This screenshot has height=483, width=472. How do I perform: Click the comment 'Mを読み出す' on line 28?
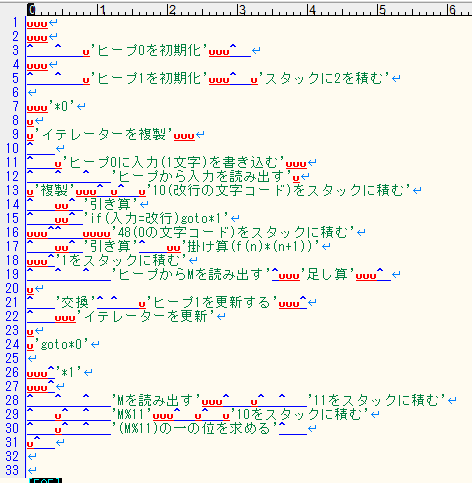tap(156, 401)
